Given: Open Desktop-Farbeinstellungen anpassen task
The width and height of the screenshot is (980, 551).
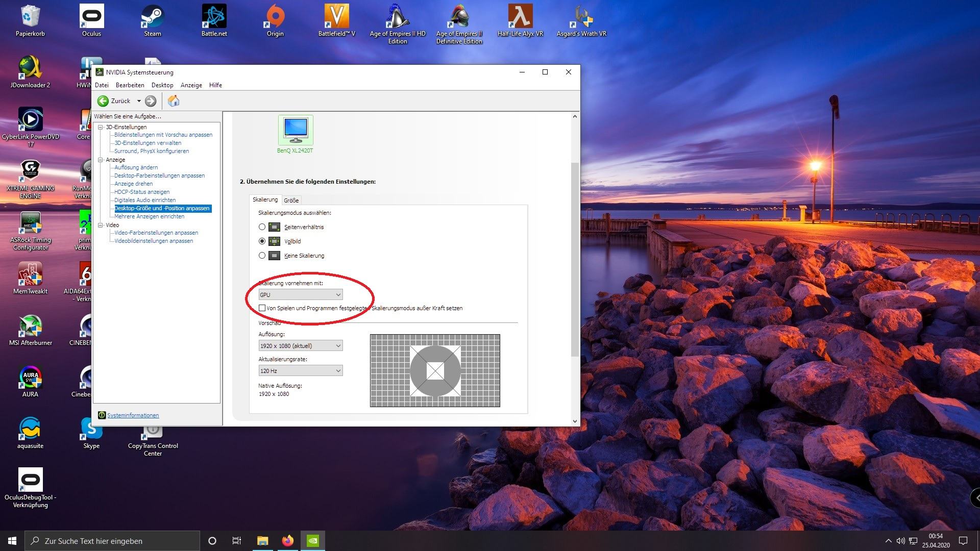Looking at the screenshot, I should [x=159, y=176].
